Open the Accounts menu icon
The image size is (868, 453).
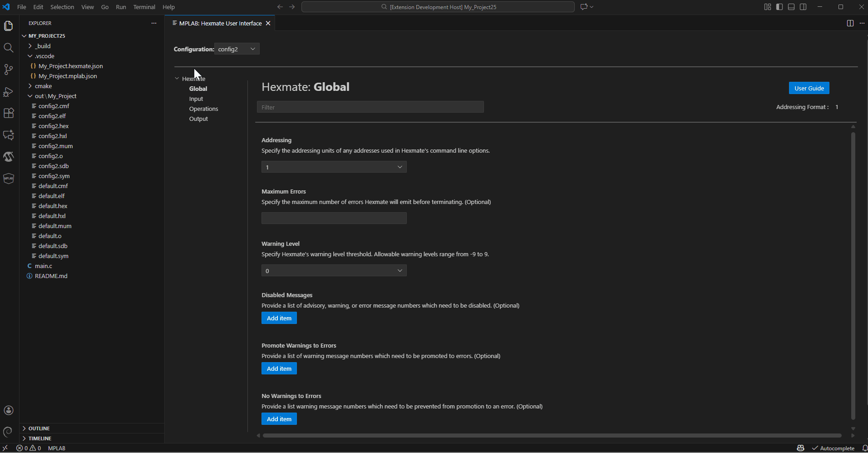(x=9, y=410)
